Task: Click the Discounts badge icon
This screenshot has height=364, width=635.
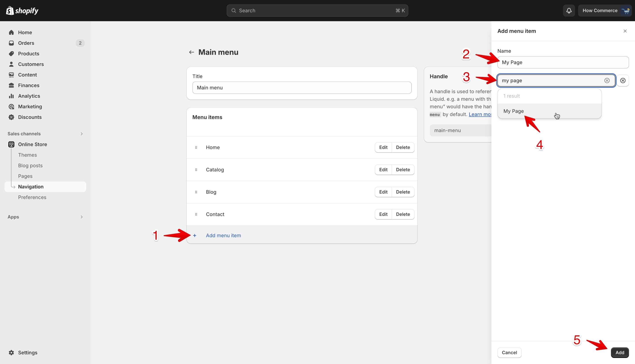Action: tap(11, 117)
